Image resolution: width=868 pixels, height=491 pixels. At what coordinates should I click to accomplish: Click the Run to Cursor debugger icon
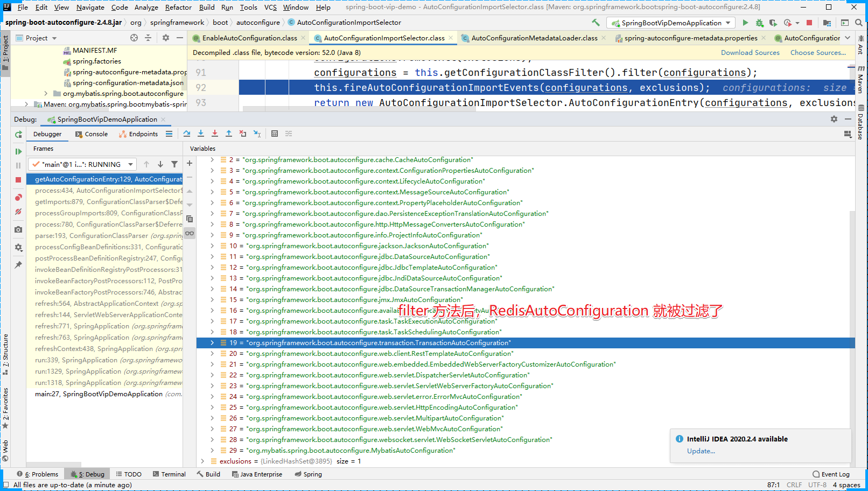[257, 134]
